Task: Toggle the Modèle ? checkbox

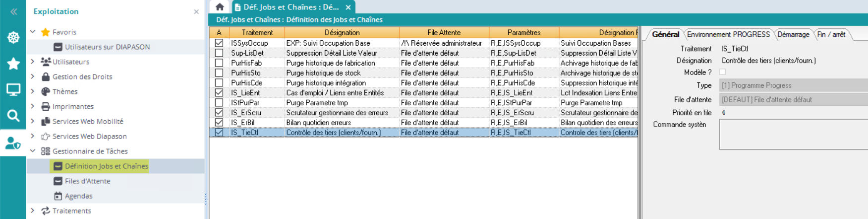Action: tap(723, 72)
